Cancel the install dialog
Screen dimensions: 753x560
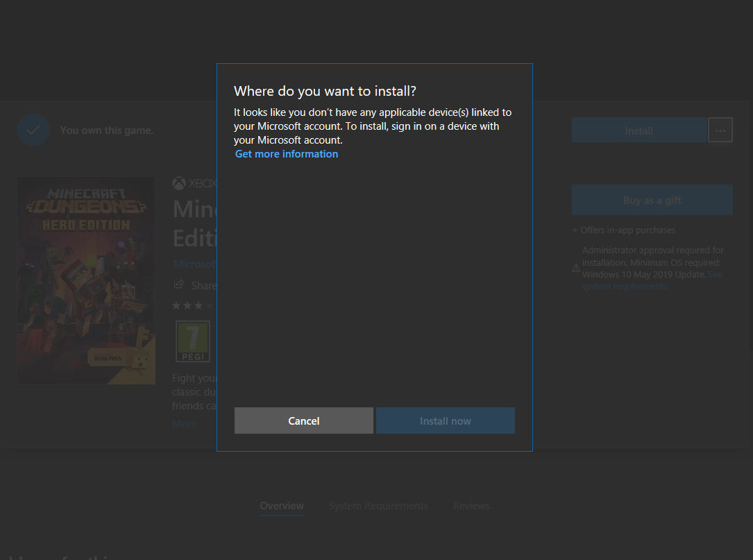tap(303, 421)
